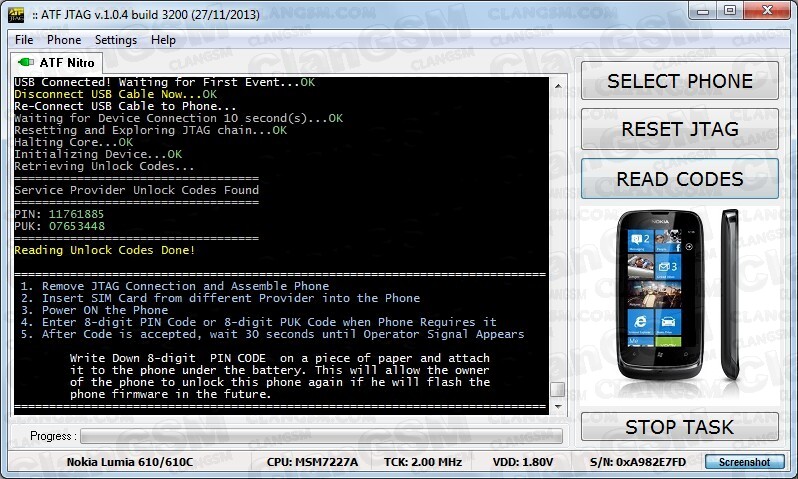The image size is (798, 479).
Task: Close the ATF JTAG window
Action: pos(767,11)
